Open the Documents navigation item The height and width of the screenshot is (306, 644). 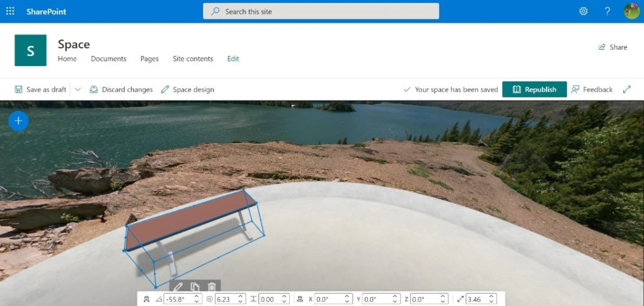click(x=108, y=58)
